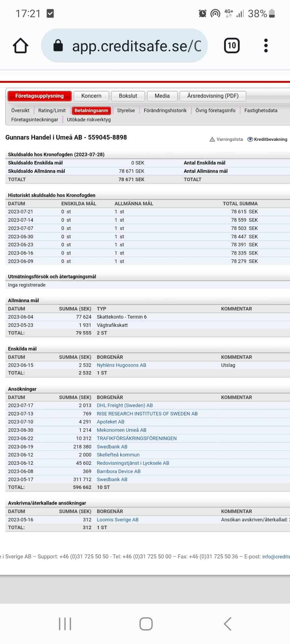Open Företagsinteckningar sub-tab
Screen dimensions: 290x644
tap(35, 120)
